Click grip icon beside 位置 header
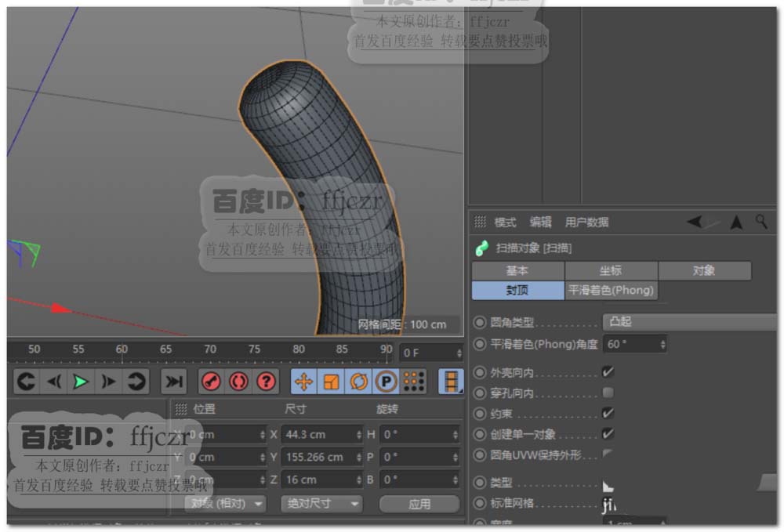The width and height of the screenshot is (784, 532). click(x=181, y=409)
